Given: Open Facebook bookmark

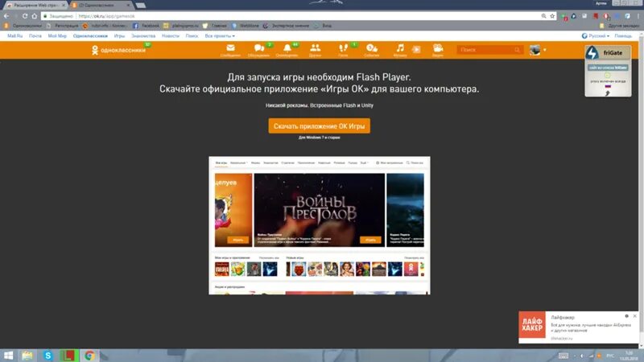Looking at the screenshot, I should click(146, 26).
